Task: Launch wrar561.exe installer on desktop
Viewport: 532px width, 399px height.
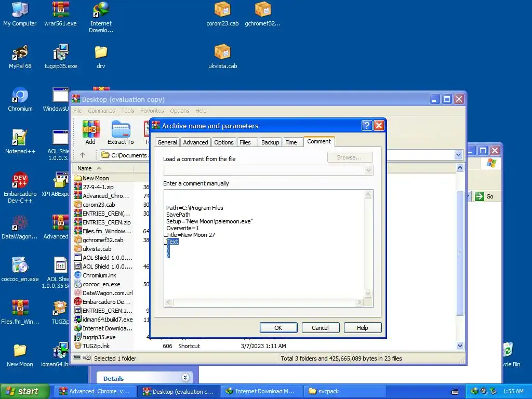Action: tap(60, 14)
